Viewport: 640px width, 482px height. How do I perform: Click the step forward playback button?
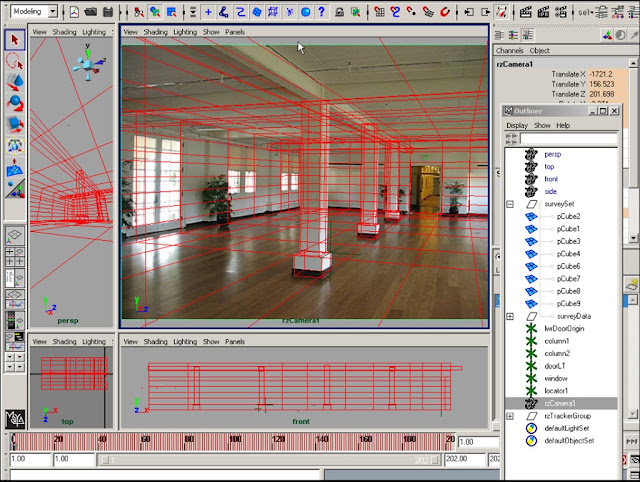tap(631, 442)
